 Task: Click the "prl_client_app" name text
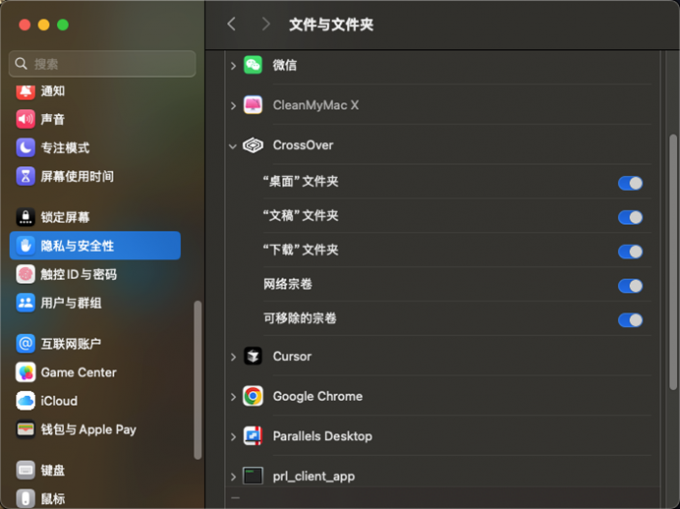pos(314,476)
